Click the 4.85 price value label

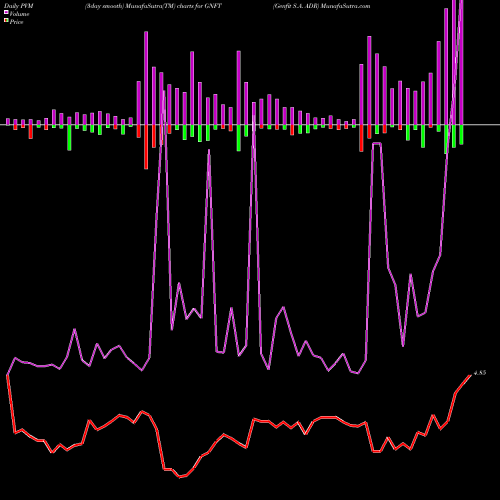click(x=480, y=373)
